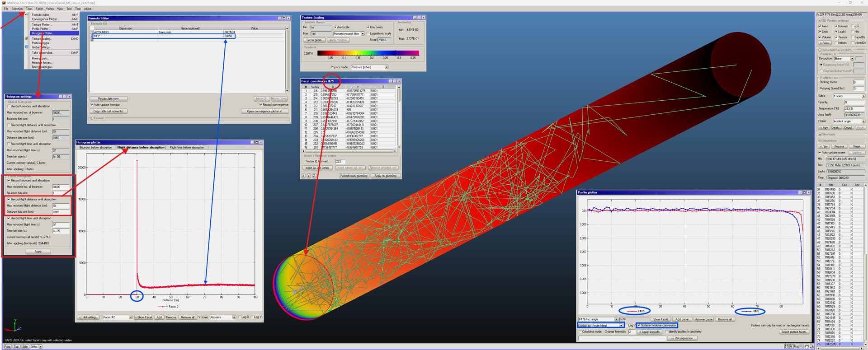Expand the Shortcuts panel section
The width and height of the screenshot is (868, 350).
(819, 135)
